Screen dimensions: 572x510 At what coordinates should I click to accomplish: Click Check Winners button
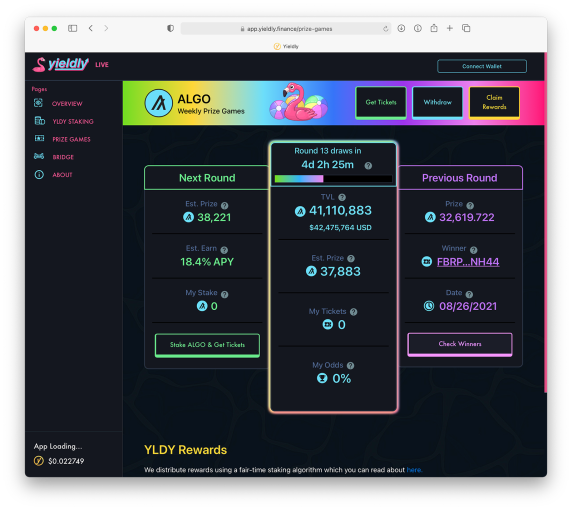click(460, 344)
